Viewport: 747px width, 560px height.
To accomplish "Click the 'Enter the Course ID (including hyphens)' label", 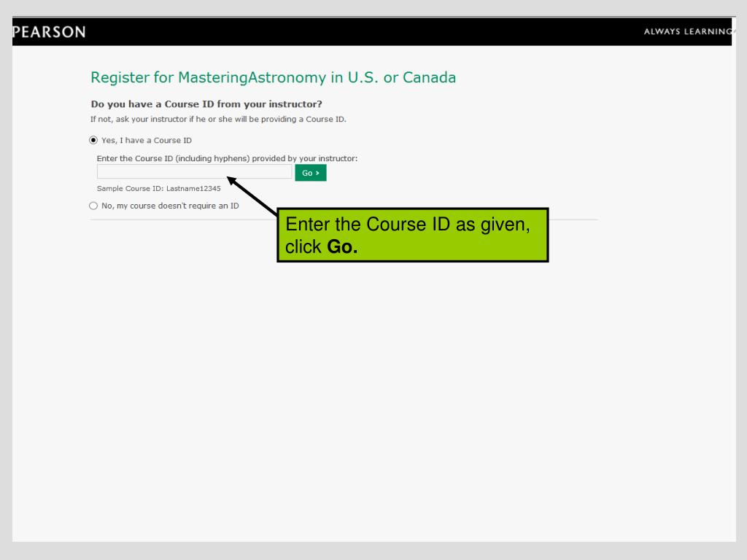I will coord(227,158).
